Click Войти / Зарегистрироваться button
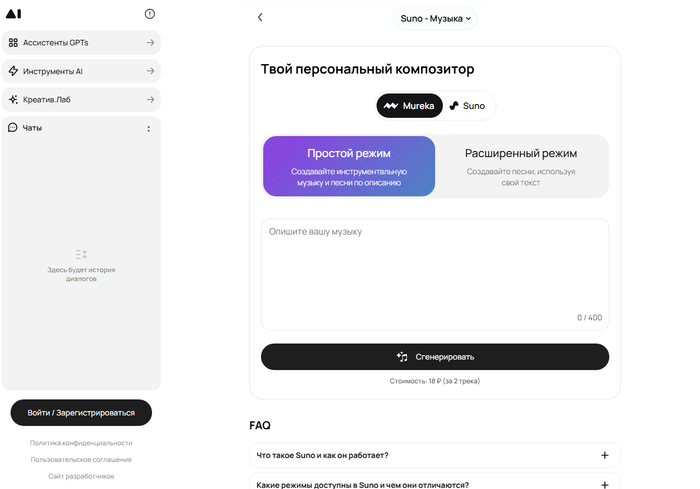700x489 pixels. (81, 412)
